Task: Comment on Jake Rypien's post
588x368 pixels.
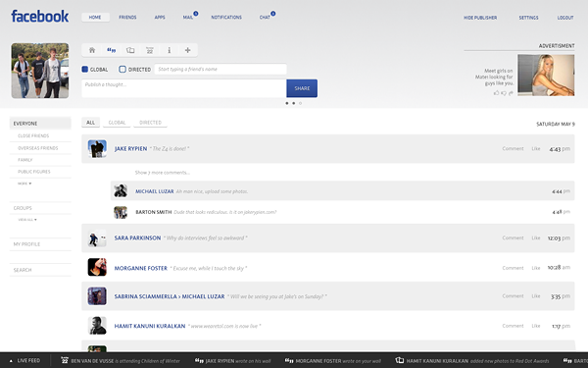Action: [513, 149]
